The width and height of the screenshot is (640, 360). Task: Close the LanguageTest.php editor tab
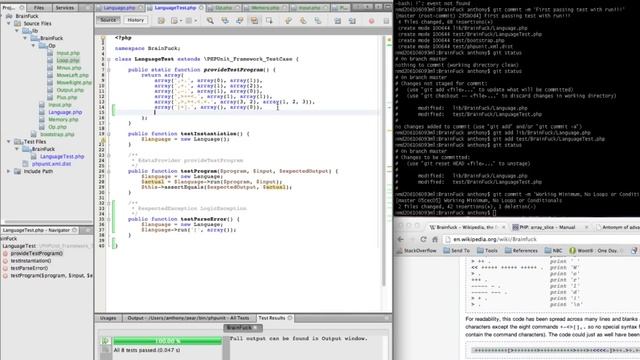tap(201, 8)
